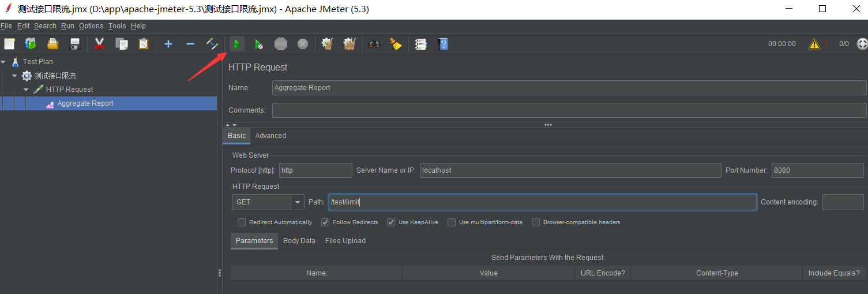This screenshot has width=868, height=294.
Task: Click the Open file folder icon
Action: [x=53, y=44]
